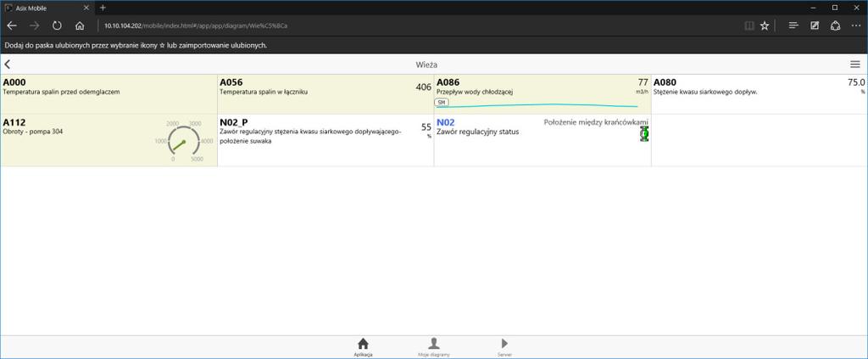This screenshot has width=868, height=359.
Task: Add page to favorites with star icon
Action: tap(765, 25)
